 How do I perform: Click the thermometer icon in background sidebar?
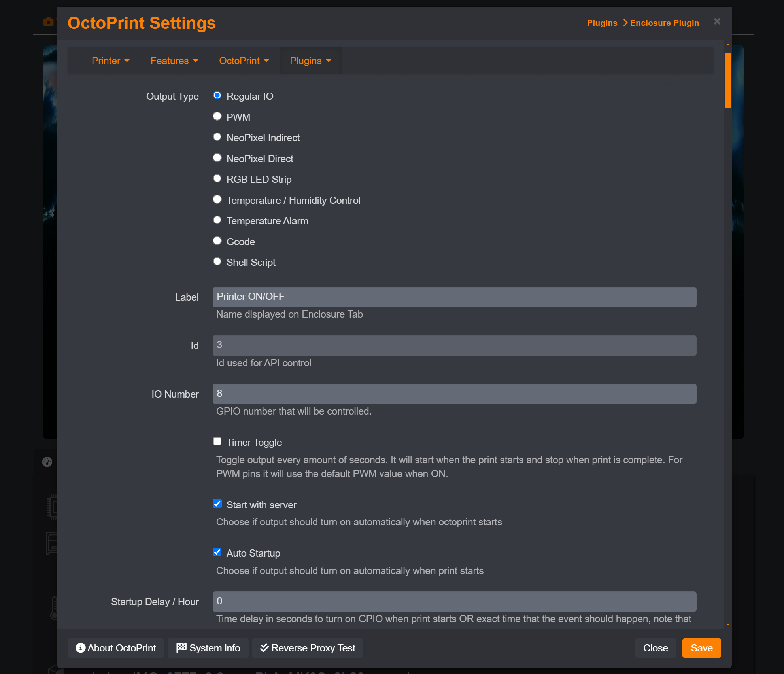point(54,608)
